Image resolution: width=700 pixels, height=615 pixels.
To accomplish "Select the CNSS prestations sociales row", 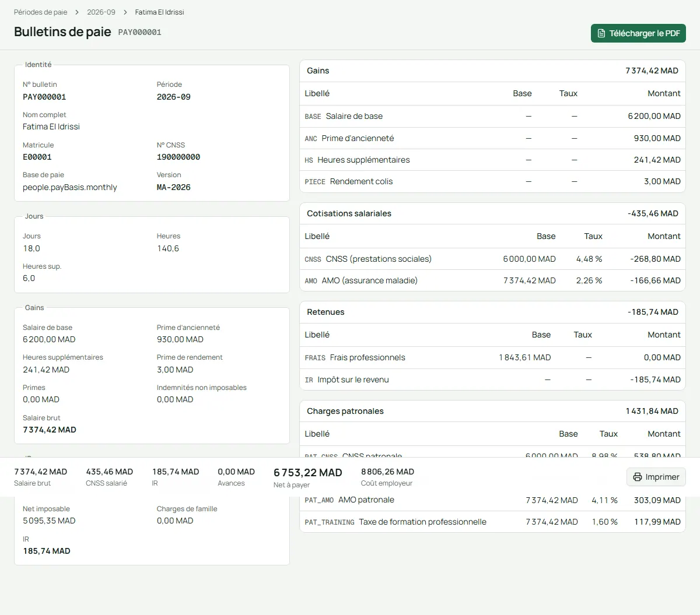I will (492, 259).
